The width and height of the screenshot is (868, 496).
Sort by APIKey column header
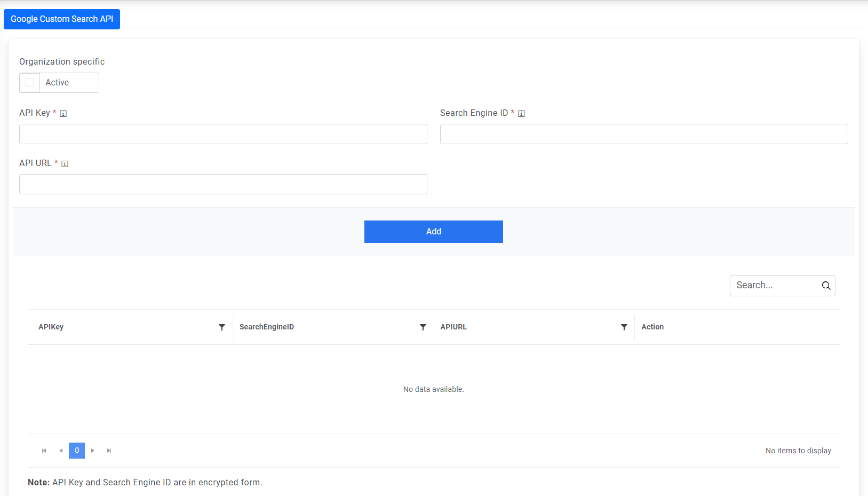tap(51, 327)
